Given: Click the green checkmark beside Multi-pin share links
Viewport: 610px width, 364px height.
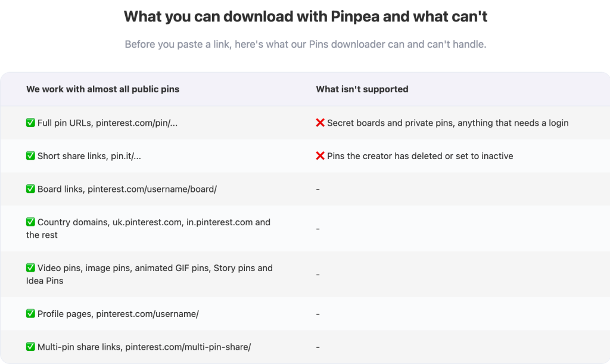Looking at the screenshot, I should click(30, 347).
